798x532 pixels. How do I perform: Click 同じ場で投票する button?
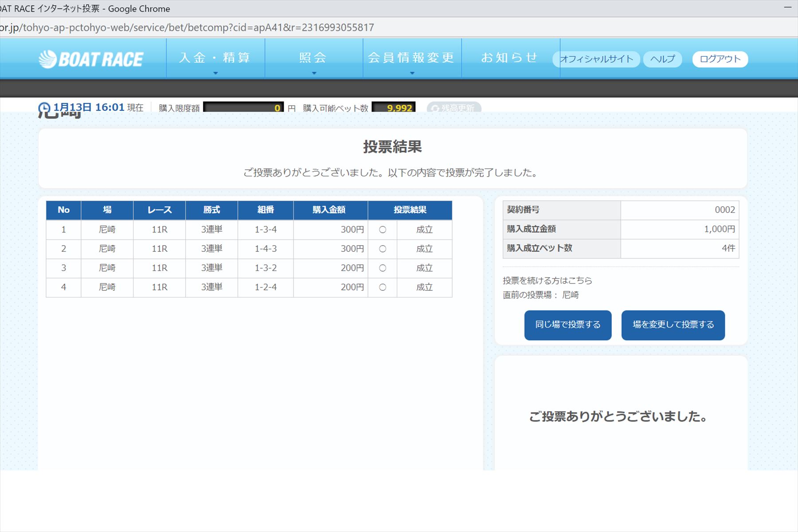click(x=568, y=325)
